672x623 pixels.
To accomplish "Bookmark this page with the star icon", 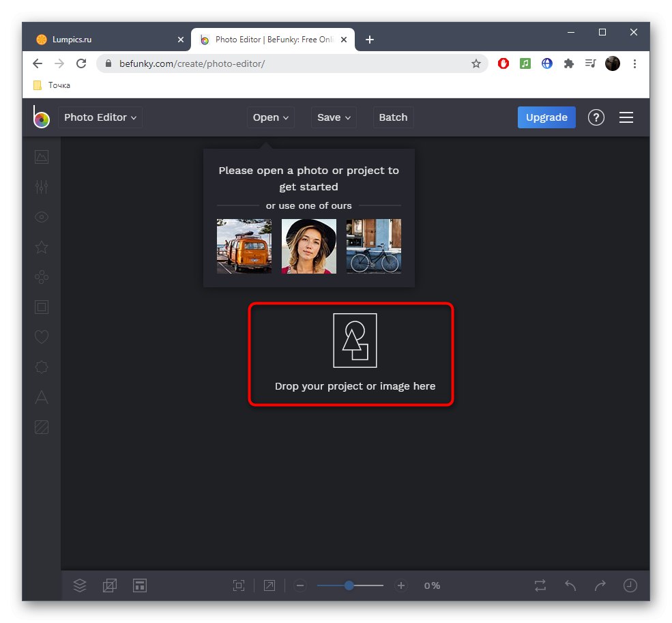I will 476,63.
